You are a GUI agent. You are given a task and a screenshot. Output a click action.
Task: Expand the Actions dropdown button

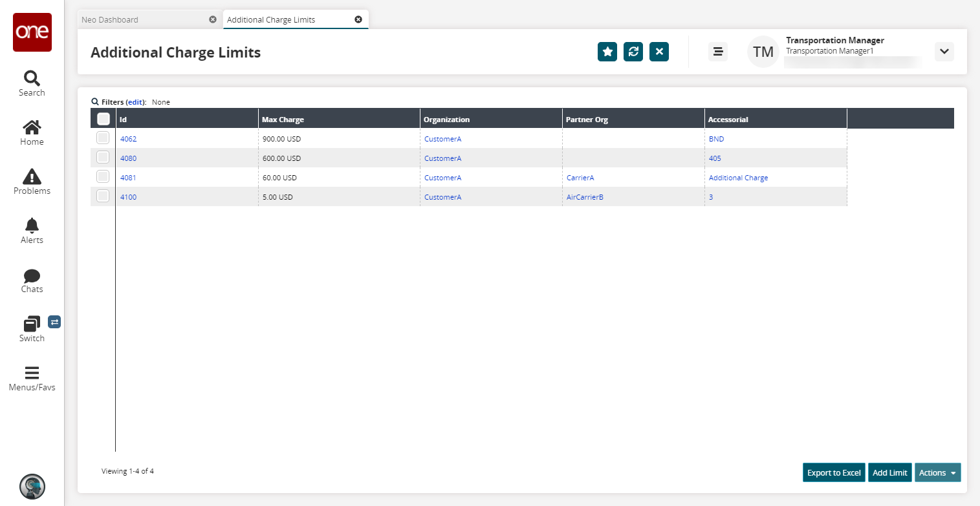pyautogui.click(x=937, y=472)
